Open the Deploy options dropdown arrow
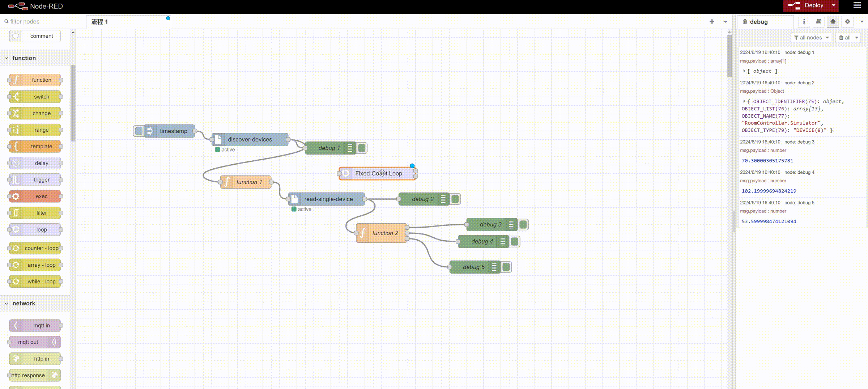Screen dimensions: 868x389 pos(833,5)
